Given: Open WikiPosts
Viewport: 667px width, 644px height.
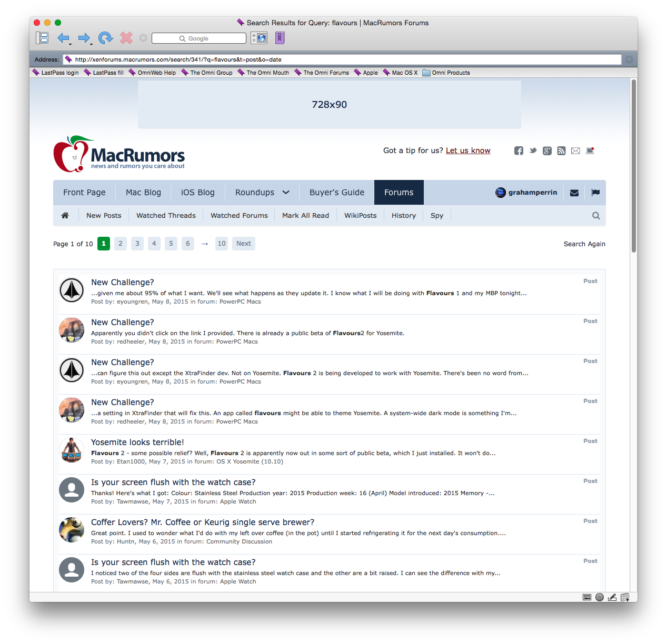Looking at the screenshot, I should [361, 216].
